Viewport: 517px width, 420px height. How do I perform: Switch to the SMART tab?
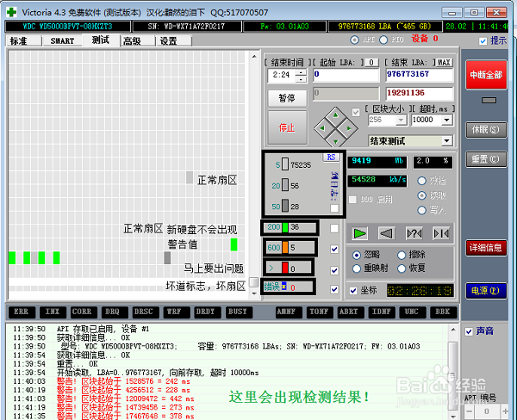point(61,40)
